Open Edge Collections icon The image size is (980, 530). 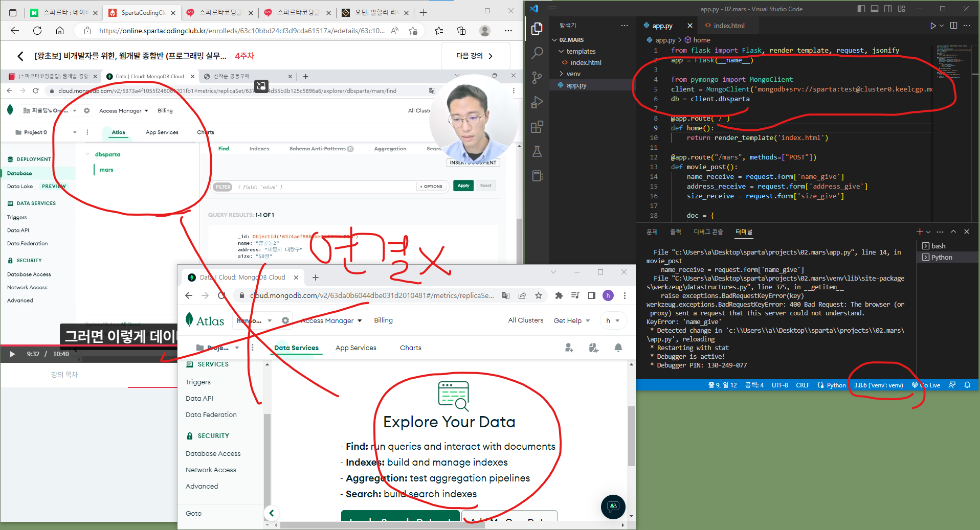point(461,31)
